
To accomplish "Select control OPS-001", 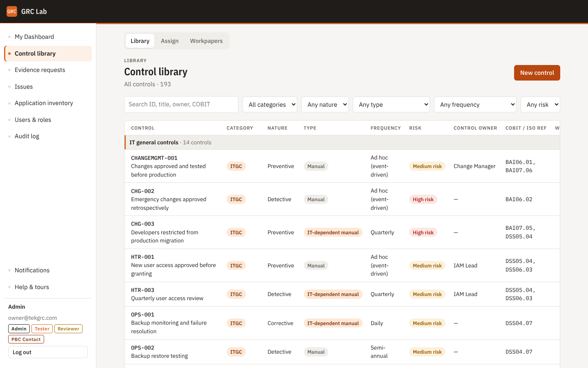I will point(342,323).
